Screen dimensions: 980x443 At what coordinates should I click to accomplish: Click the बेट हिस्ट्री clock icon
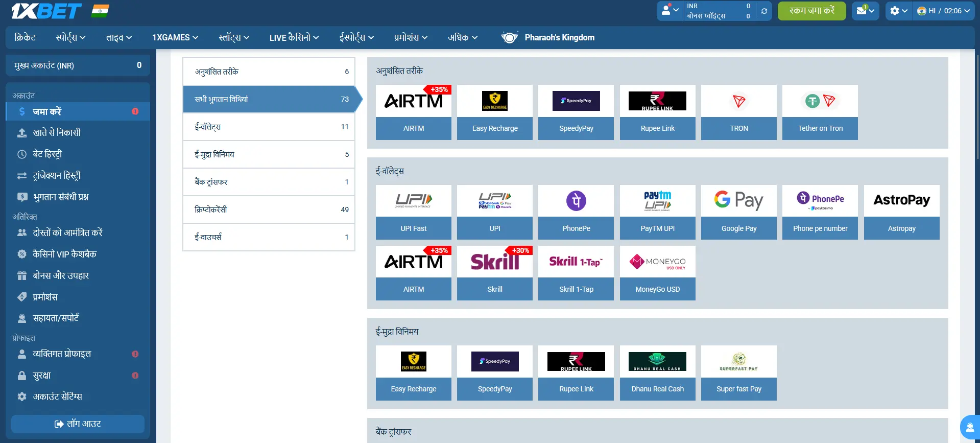click(22, 154)
